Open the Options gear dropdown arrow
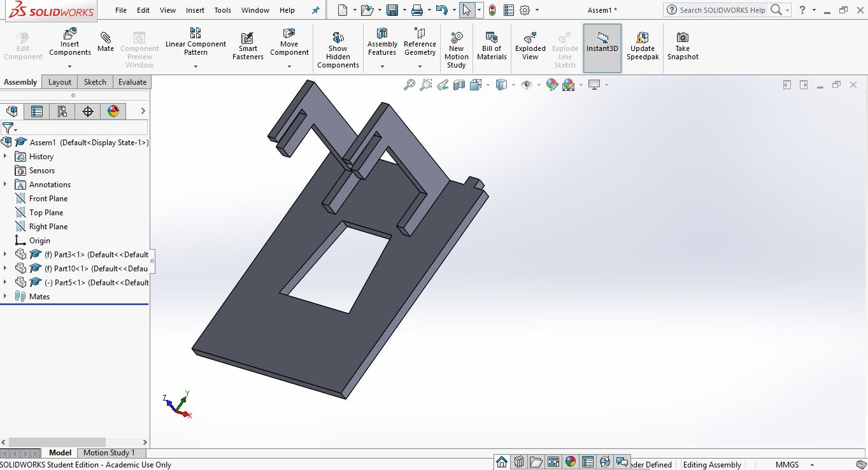Screen dimensions: 868x470 point(537,10)
